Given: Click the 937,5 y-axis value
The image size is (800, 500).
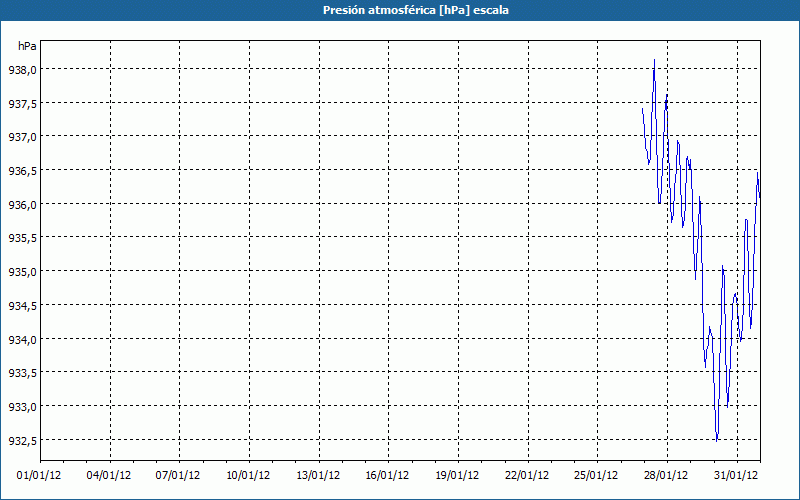Looking at the screenshot, I should [x=22, y=105].
